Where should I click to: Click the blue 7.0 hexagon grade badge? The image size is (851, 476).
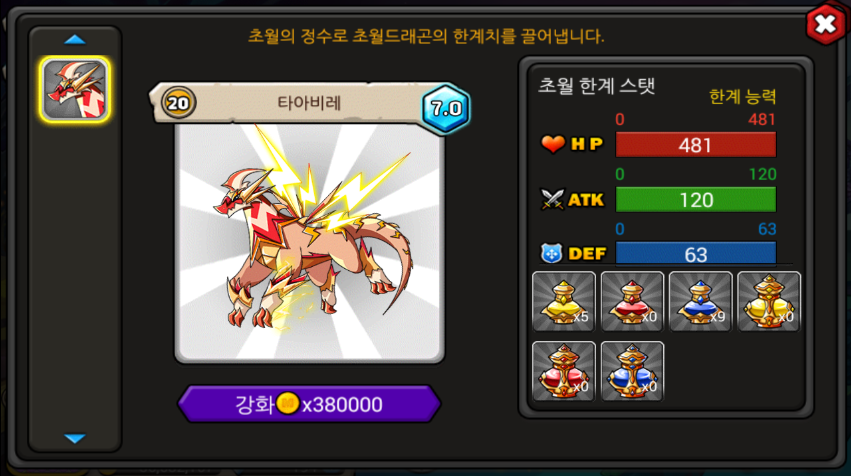[446, 109]
